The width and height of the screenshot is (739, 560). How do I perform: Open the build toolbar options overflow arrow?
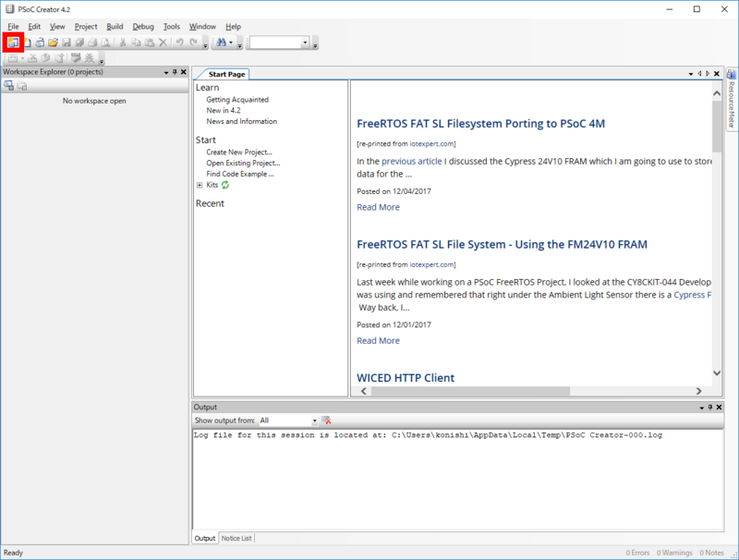tap(102, 61)
